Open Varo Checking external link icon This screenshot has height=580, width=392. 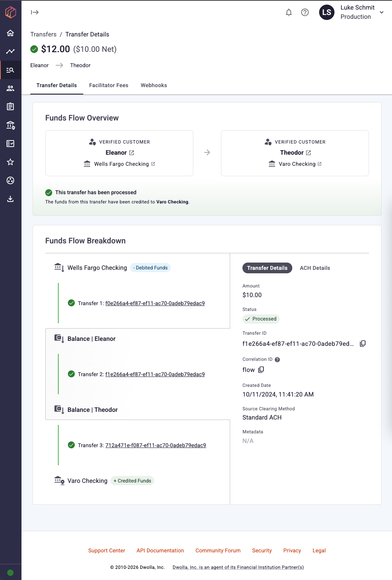click(x=320, y=164)
